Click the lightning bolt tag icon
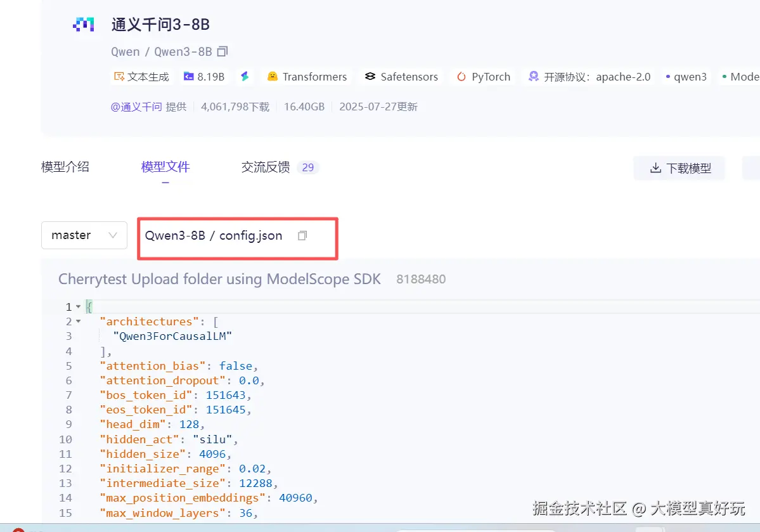This screenshot has width=760, height=532. [245, 76]
